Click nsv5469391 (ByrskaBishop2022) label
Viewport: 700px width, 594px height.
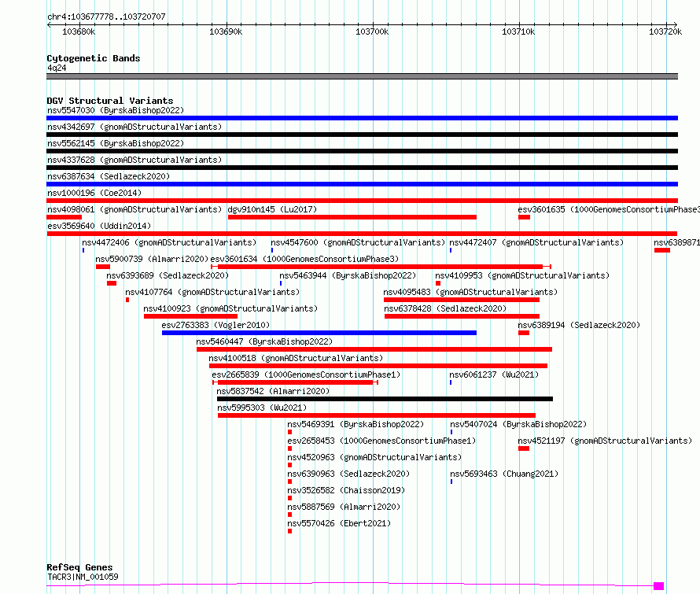tap(356, 424)
